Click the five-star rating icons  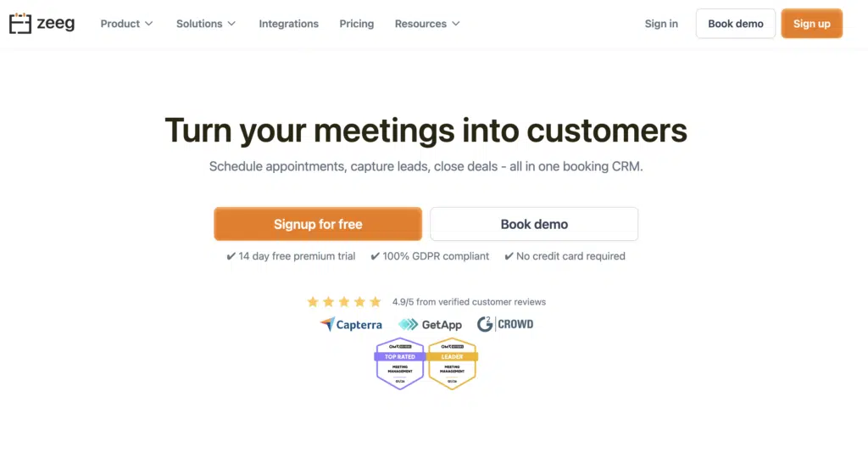tap(344, 302)
